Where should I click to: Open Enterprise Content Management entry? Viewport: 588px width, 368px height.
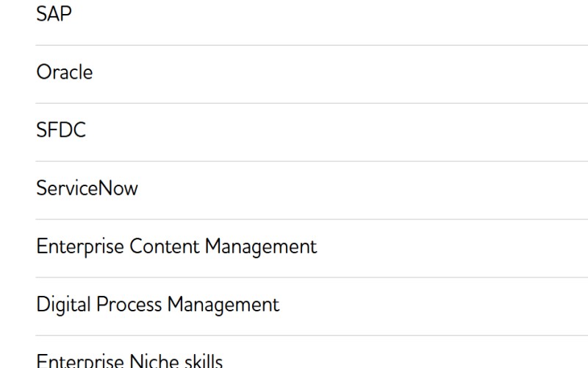pyautogui.click(x=312, y=248)
